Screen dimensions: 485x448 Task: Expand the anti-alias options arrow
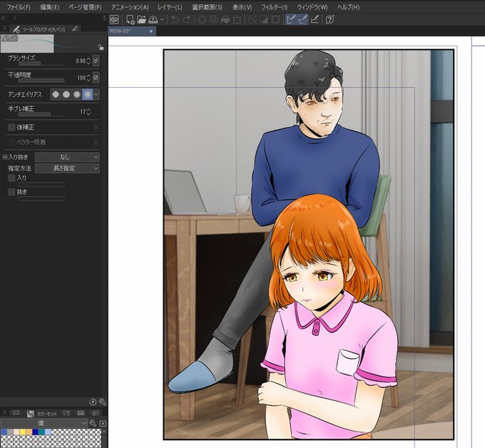click(96, 94)
